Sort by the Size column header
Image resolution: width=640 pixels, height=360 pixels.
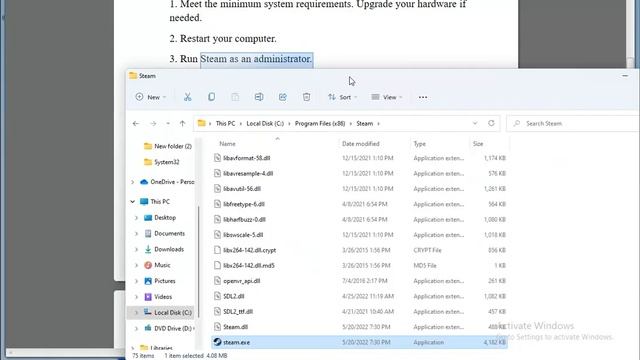click(478, 144)
